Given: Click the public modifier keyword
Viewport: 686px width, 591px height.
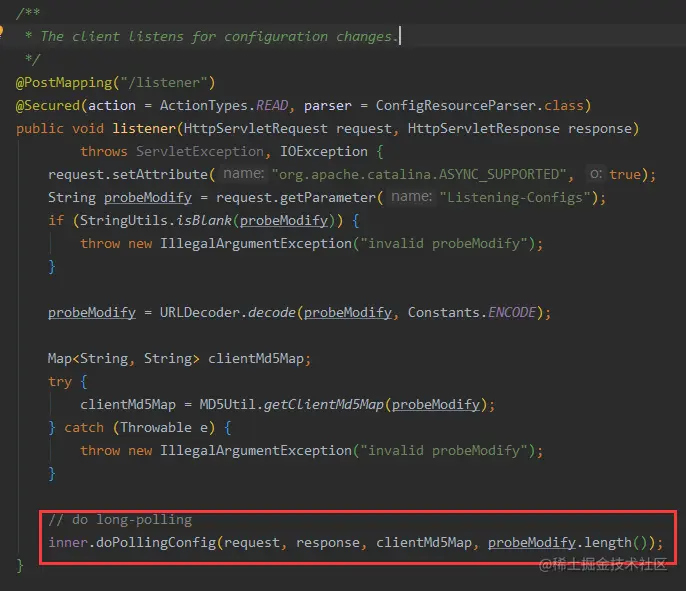Looking at the screenshot, I should pos(40,129).
